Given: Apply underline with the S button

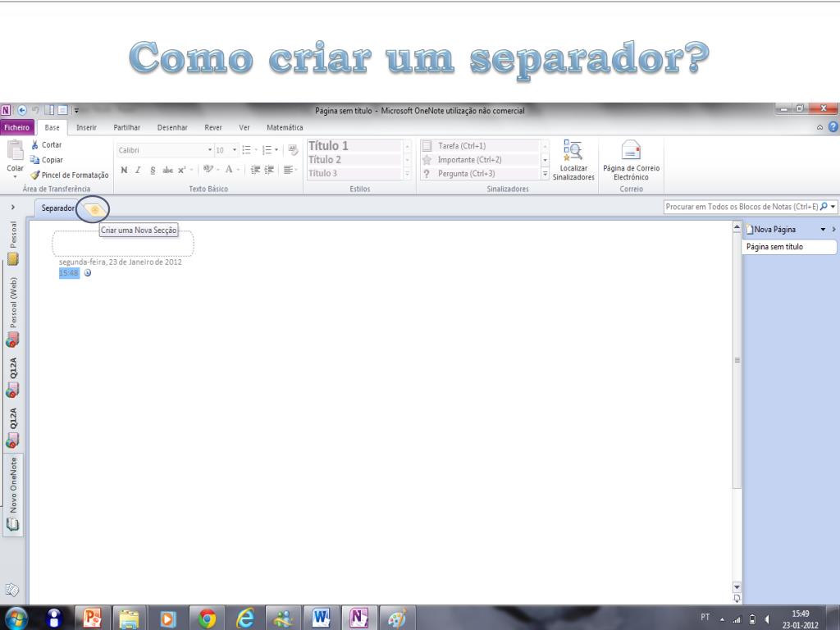Looking at the screenshot, I should (x=153, y=170).
